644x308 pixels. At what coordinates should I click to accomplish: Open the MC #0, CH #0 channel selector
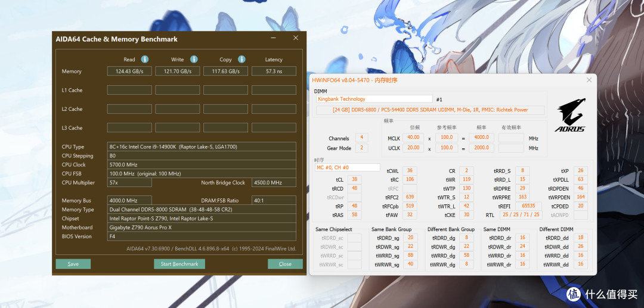coord(348,167)
